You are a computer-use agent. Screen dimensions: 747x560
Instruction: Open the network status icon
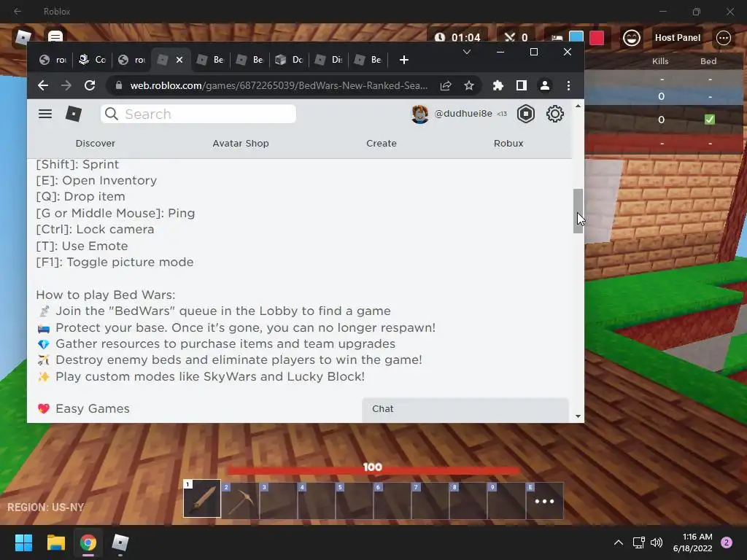[x=638, y=542]
